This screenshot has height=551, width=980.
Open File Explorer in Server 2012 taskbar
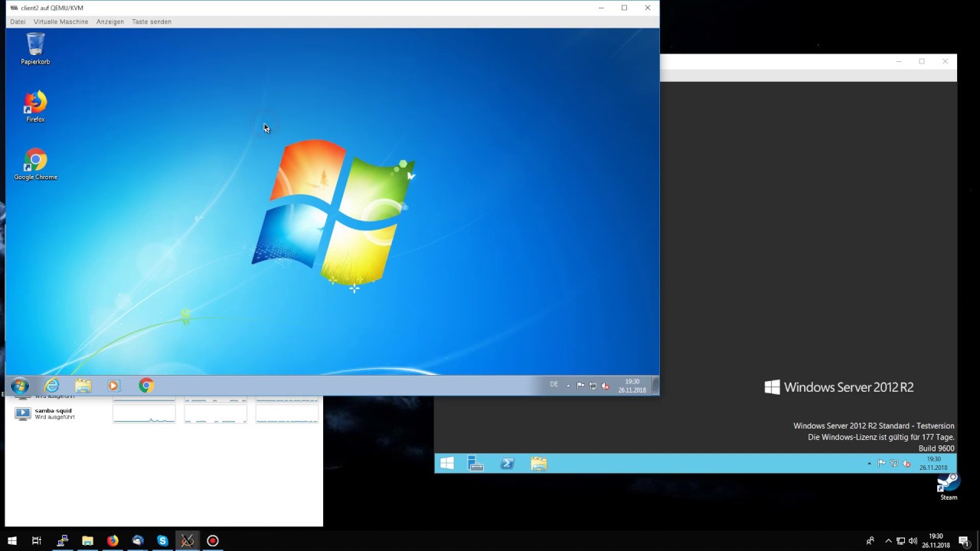click(538, 463)
